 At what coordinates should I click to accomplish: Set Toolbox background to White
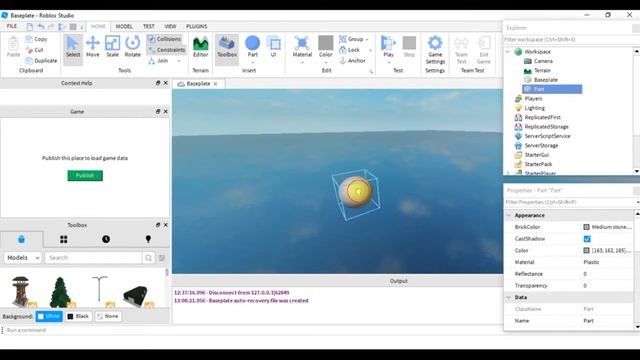tap(49, 316)
